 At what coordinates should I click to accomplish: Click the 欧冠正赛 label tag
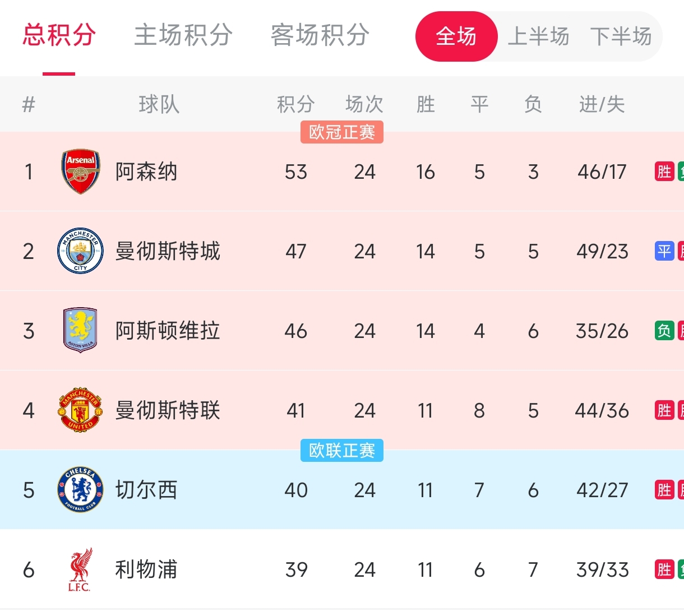coord(342,132)
